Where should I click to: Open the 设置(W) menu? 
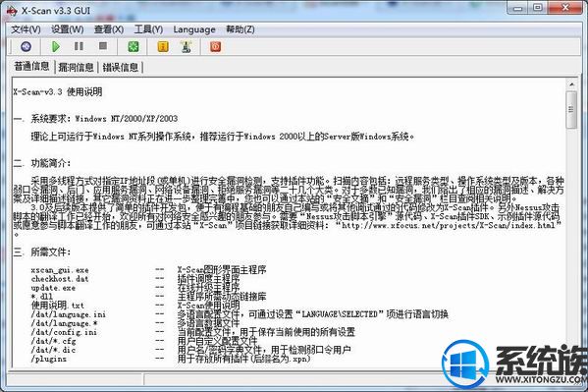(x=68, y=29)
